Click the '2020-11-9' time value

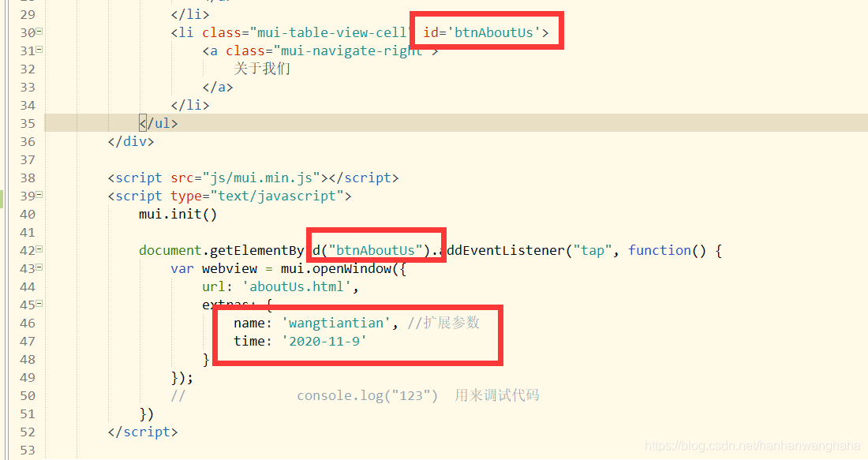pos(324,342)
